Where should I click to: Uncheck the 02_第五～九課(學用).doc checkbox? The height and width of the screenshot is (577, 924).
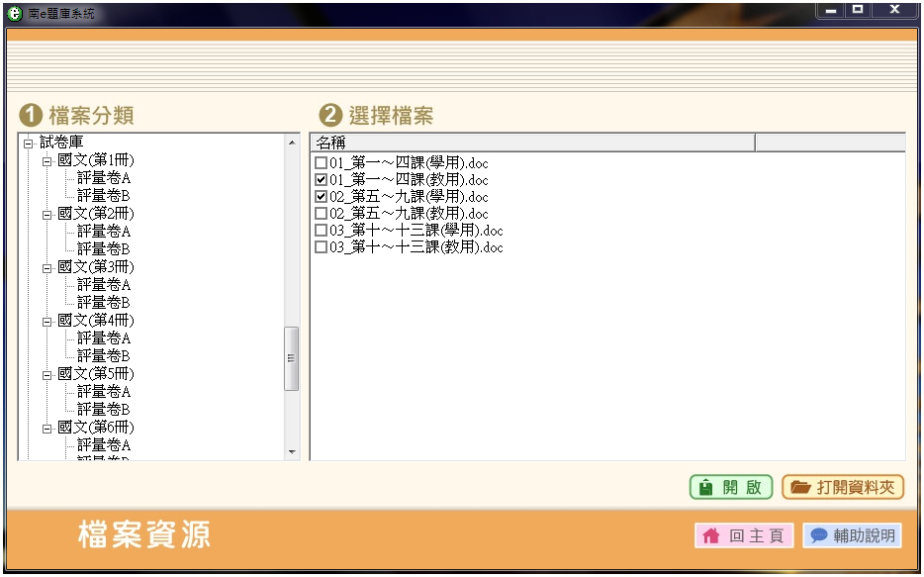click(321, 197)
